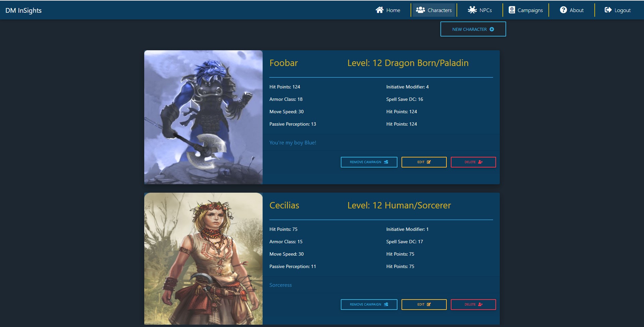The height and width of the screenshot is (327, 644).
Task: Click the Campaigns book icon
Action: 512,10
